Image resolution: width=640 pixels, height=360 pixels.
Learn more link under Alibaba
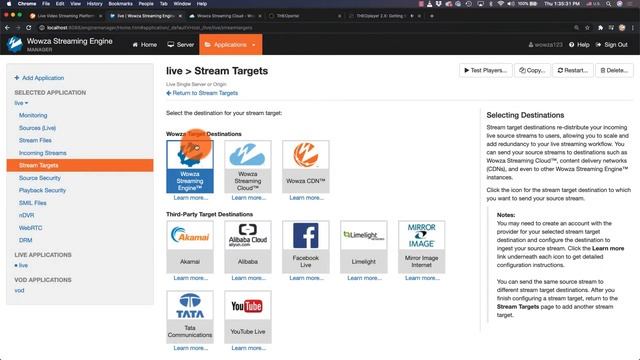pyautogui.click(x=249, y=278)
